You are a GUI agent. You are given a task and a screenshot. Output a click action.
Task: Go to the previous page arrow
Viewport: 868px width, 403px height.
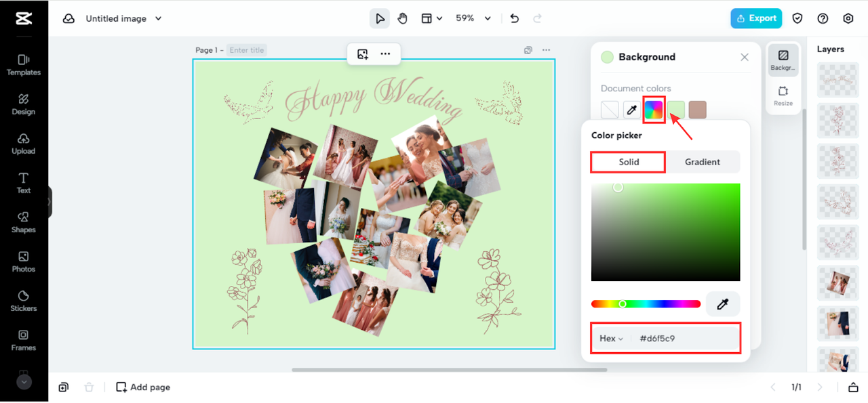click(772, 387)
